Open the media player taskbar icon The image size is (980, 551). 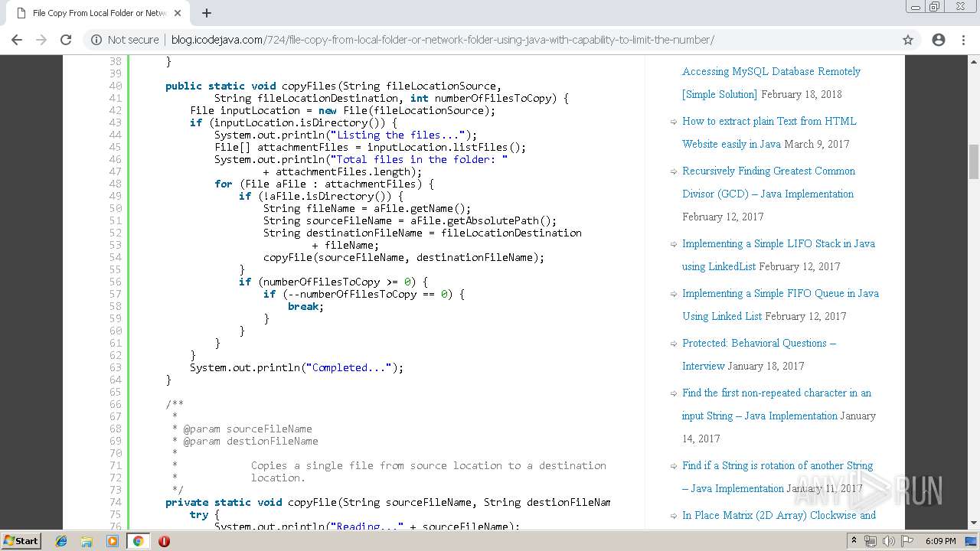click(x=113, y=541)
